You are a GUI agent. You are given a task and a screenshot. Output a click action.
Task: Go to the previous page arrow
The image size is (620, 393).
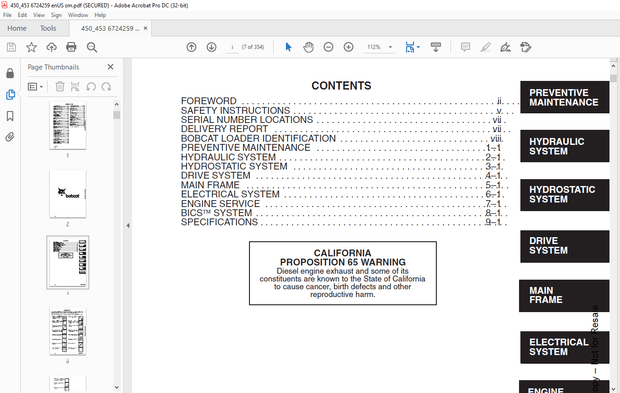[191, 47]
